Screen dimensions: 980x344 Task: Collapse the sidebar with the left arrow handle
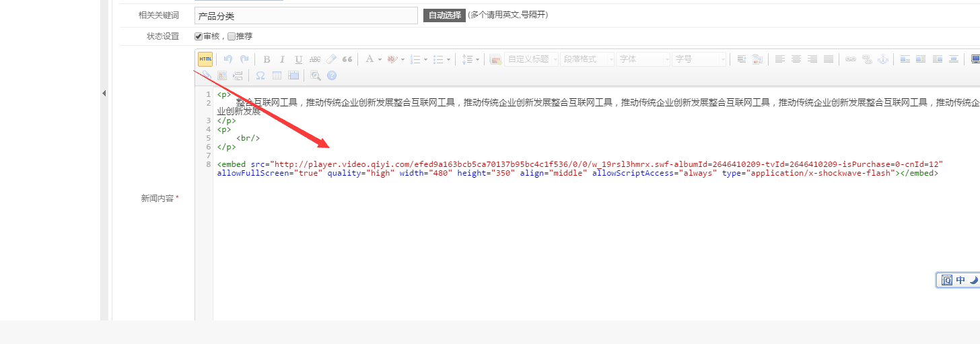click(104, 94)
